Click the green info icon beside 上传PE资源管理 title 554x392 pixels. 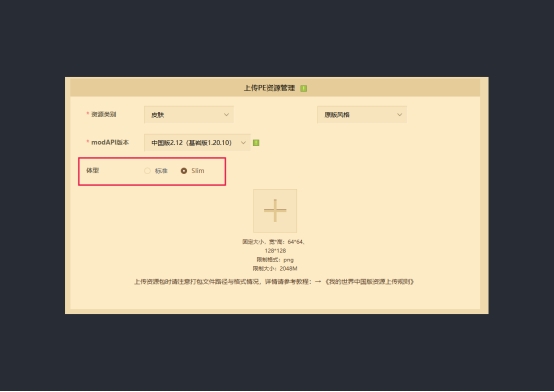click(303, 88)
